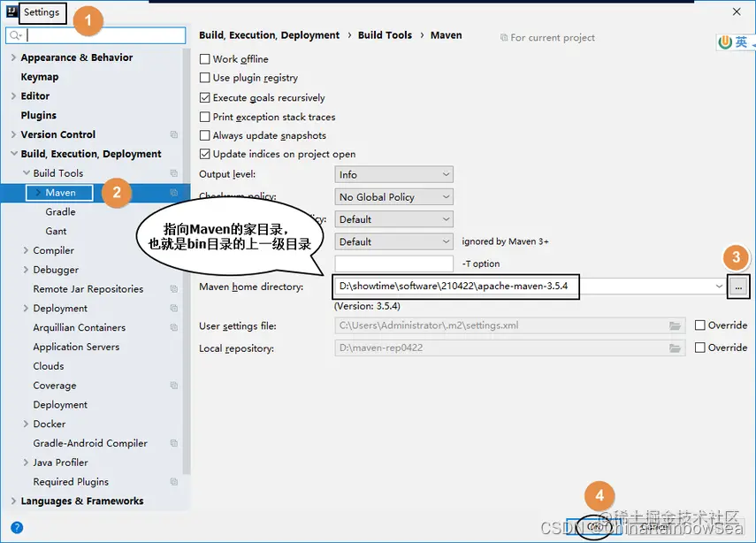Check Override for User settings file

pyautogui.click(x=700, y=325)
